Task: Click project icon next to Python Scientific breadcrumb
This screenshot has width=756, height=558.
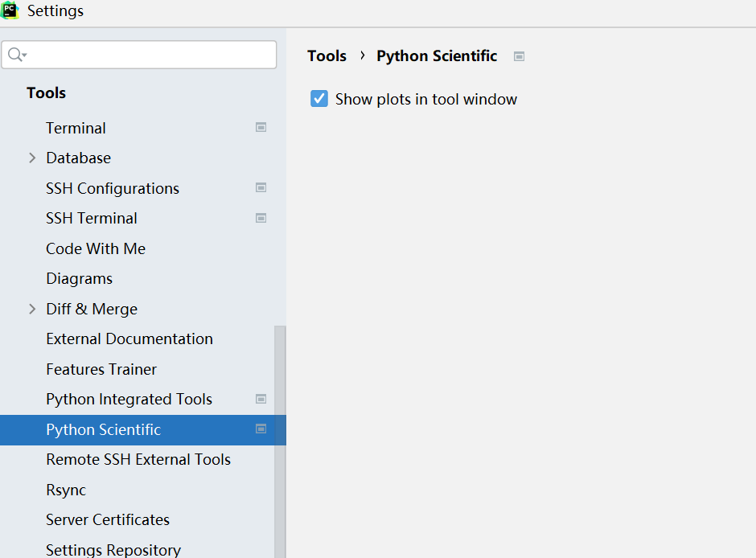Action: [520, 56]
